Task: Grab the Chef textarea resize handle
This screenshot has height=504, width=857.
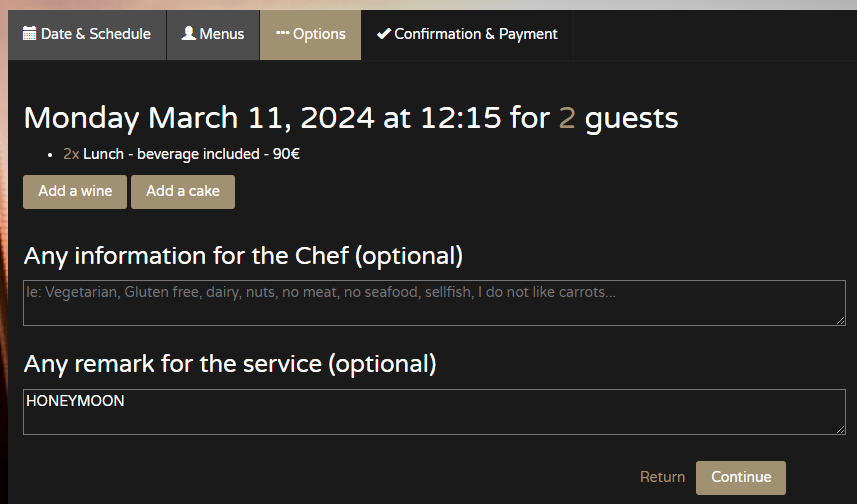Action: [x=840, y=319]
